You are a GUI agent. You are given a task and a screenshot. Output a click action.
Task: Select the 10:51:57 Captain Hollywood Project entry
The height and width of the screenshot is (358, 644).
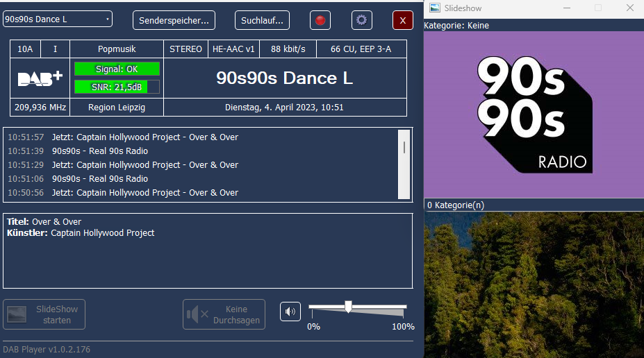145,137
